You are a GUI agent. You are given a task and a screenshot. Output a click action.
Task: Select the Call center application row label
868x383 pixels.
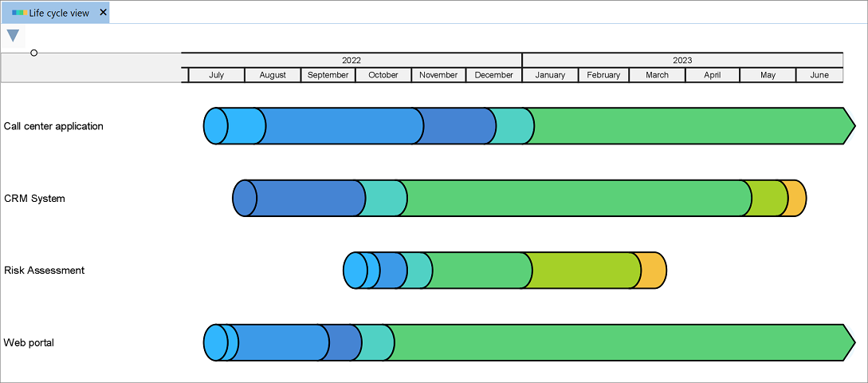(53, 126)
